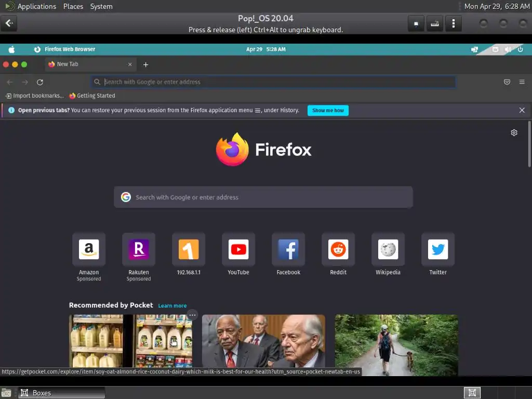This screenshot has height=399, width=532.
Task: Click the Apr 29 5:28 AM guest clock
Action: tap(265, 49)
